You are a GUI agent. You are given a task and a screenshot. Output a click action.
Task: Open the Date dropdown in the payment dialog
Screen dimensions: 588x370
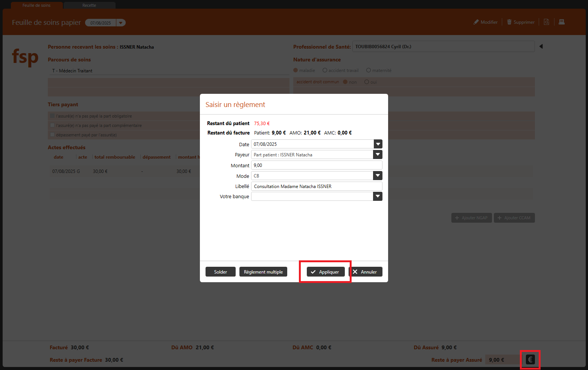pos(378,144)
